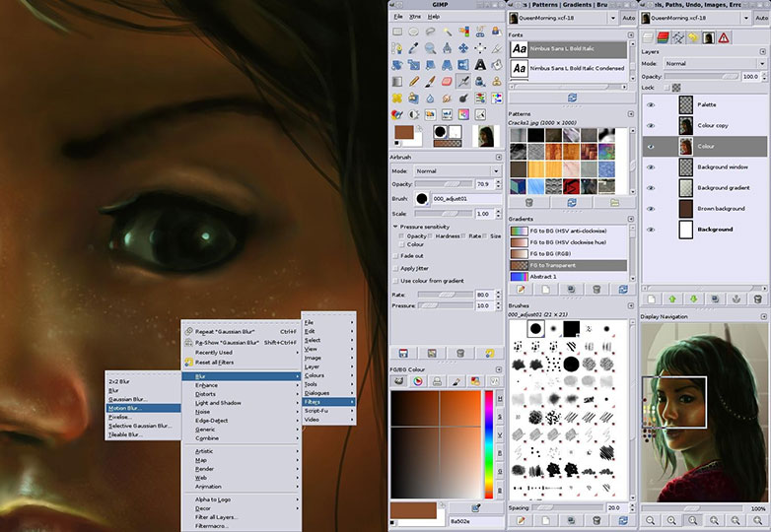Enable Hardness pressure sensitivity checkbox
771x532 pixels.
[431, 236]
